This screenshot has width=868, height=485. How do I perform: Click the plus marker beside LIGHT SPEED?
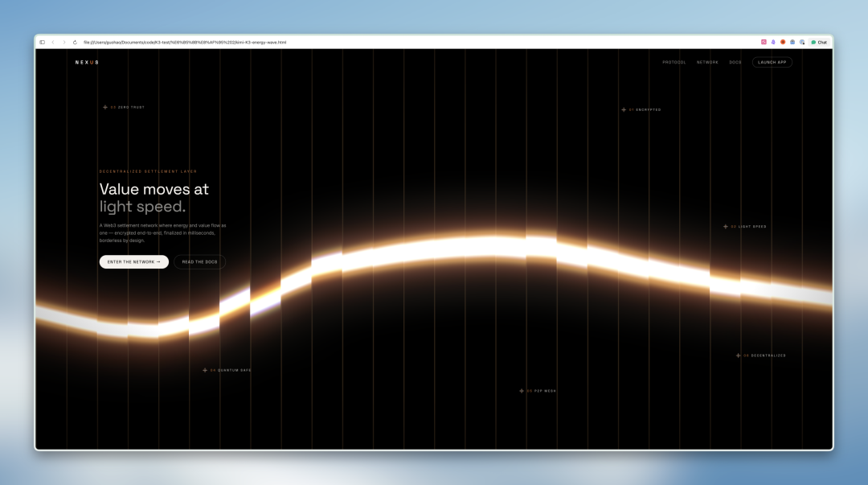[726, 226]
